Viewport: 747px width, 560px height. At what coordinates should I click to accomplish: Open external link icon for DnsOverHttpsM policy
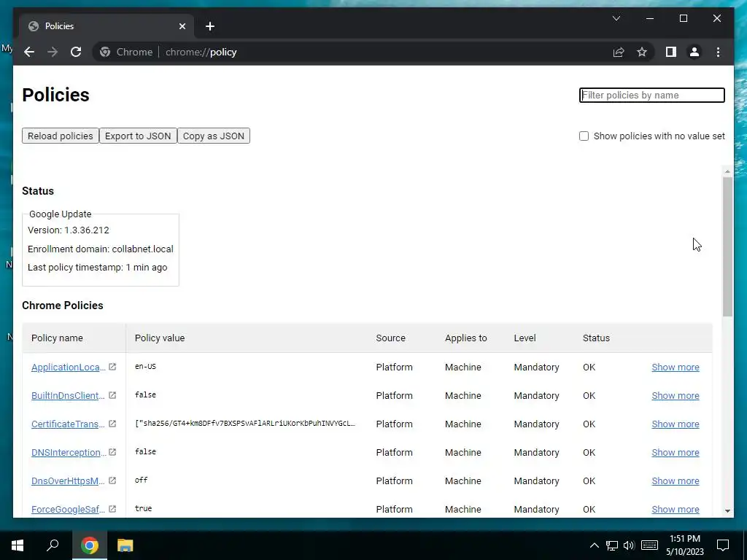112,481
